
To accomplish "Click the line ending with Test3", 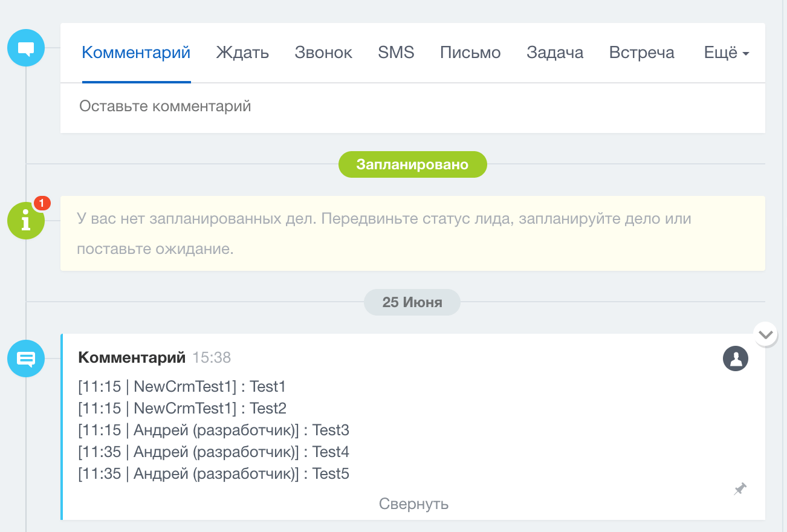I will coord(214,430).
